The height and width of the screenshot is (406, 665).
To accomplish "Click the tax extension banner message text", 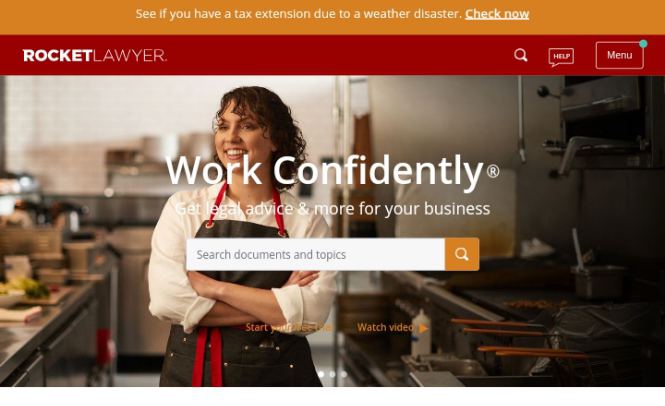I will click(299, 14).
